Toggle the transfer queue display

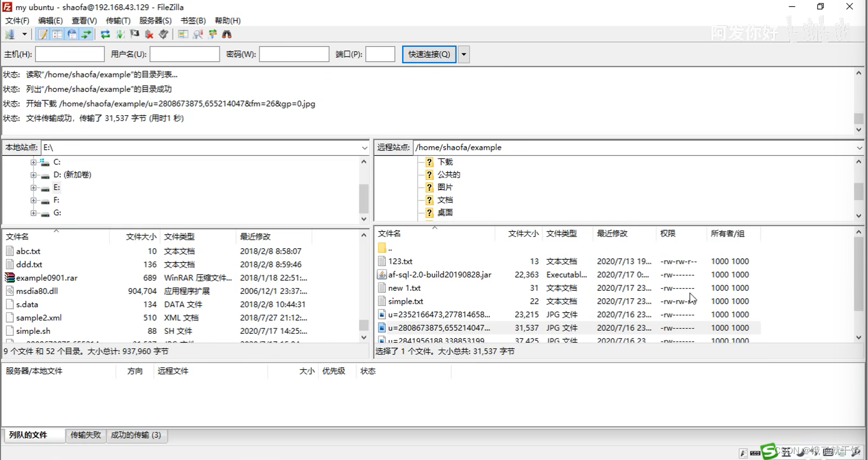(x=87, y=34)
